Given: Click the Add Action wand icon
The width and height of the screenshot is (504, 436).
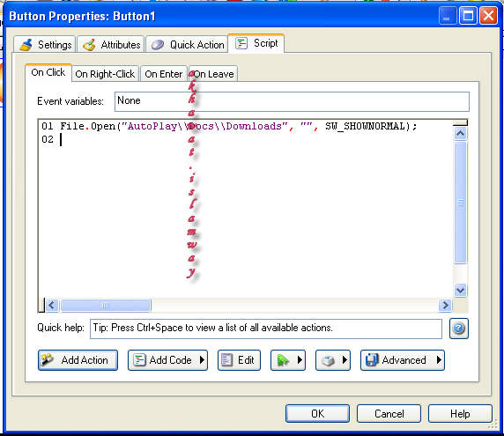Looking at the screenshot, I should pyautogui.click(x=48, y=360).
